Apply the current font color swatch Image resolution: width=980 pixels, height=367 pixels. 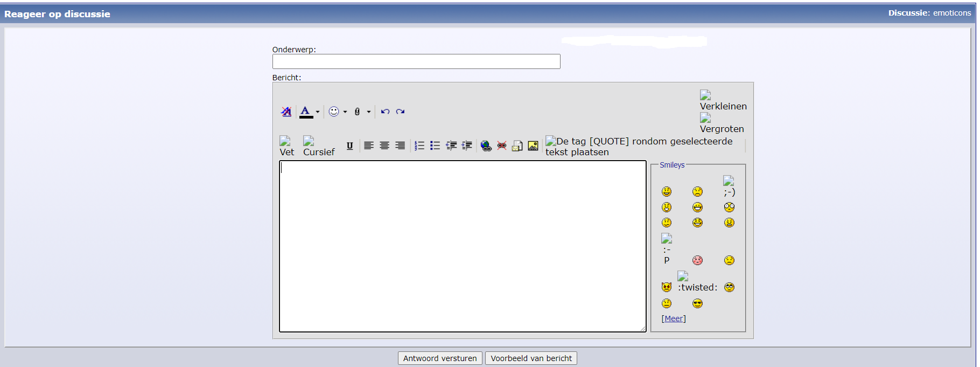pyautogui.click(x=306, y=112)
